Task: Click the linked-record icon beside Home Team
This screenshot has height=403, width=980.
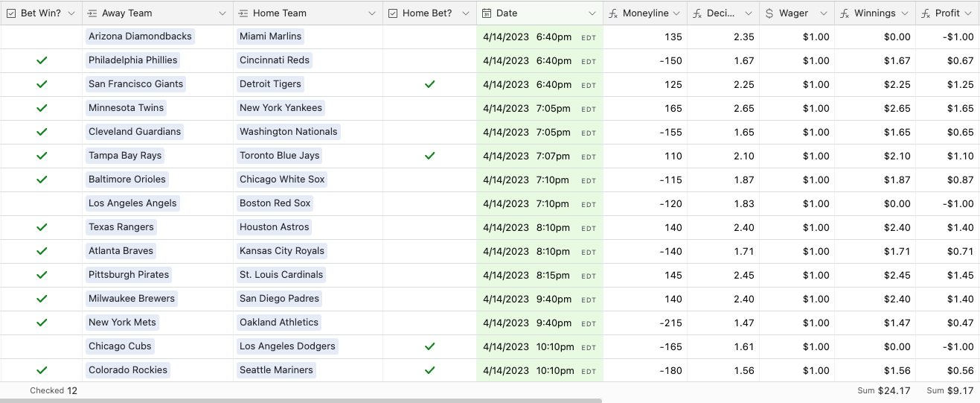Action: tap(243, 13)
